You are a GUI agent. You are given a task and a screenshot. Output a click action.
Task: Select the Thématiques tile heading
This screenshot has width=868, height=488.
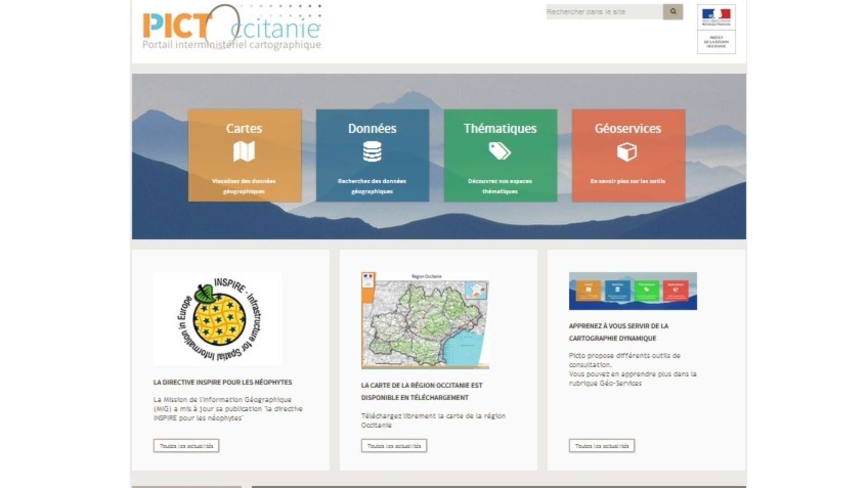point(500,128)
